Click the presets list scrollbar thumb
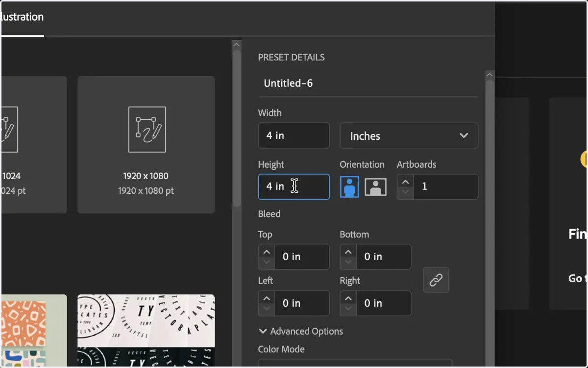This screenshot has width=588, height=368. pyautogui.click(x=237, y=128)
